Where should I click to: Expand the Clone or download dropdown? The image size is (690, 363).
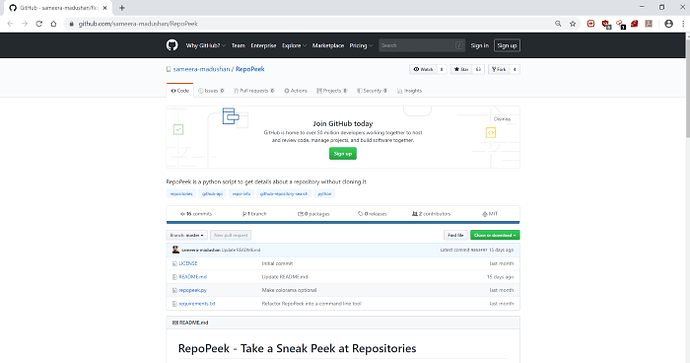495,235
